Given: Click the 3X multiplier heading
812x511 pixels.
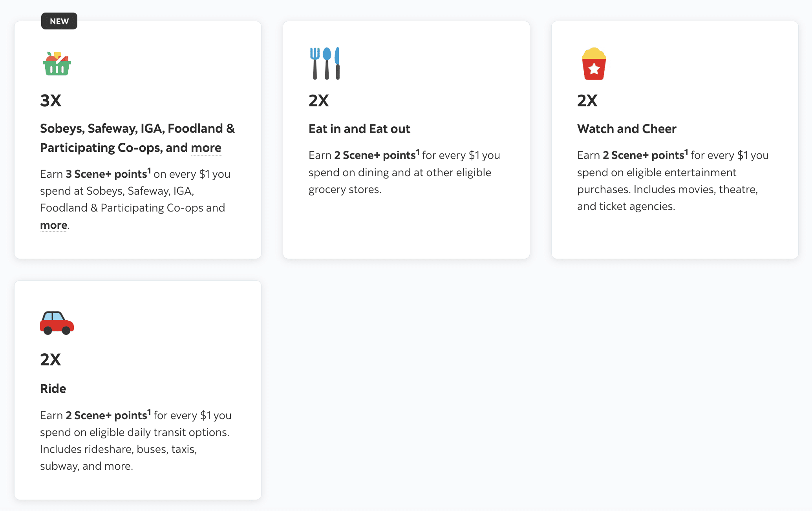Looking at the screenshot, I should (x=51, y=100).
